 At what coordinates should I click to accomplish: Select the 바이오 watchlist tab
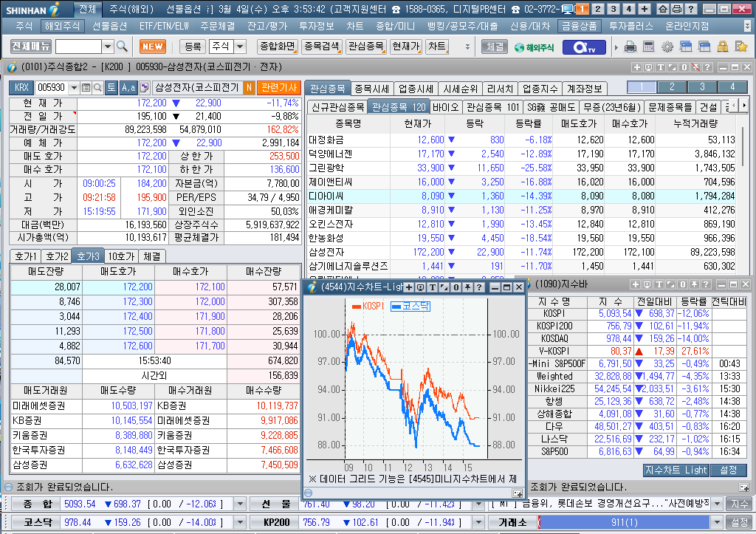point(445,107)
